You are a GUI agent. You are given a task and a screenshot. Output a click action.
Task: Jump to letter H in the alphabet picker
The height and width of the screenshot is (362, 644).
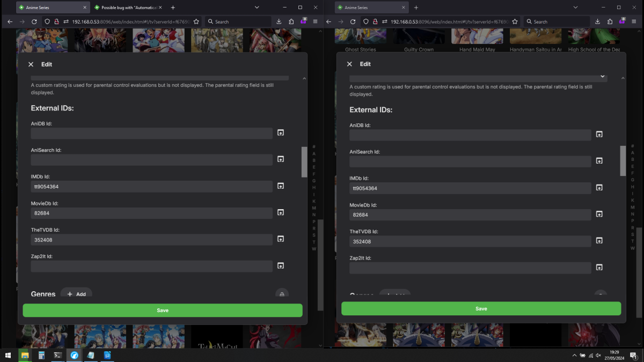coord(313,188)
